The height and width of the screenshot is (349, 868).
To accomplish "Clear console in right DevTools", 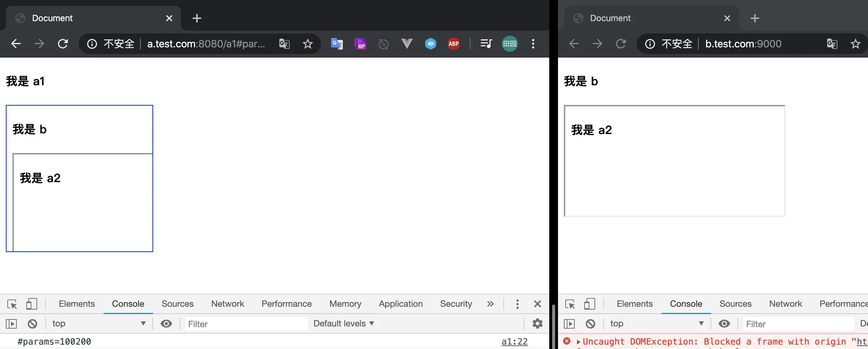I will [590, 323].
